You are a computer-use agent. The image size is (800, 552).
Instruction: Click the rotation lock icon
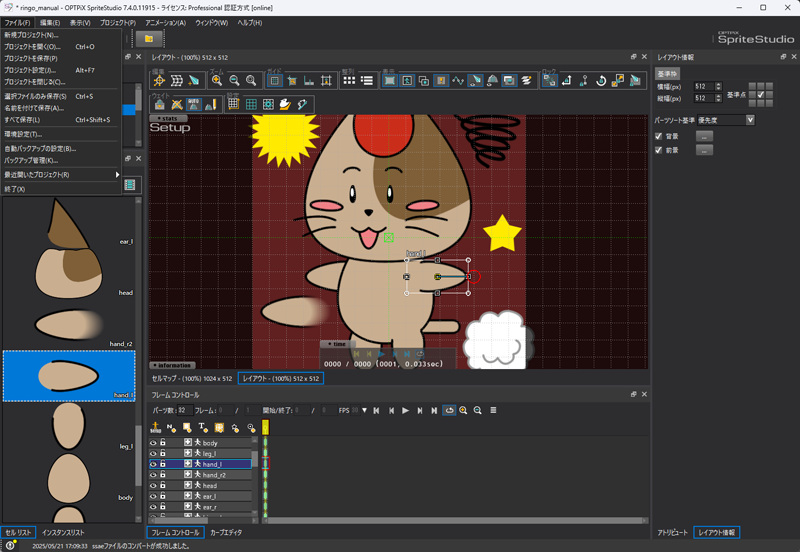point(601,81)
